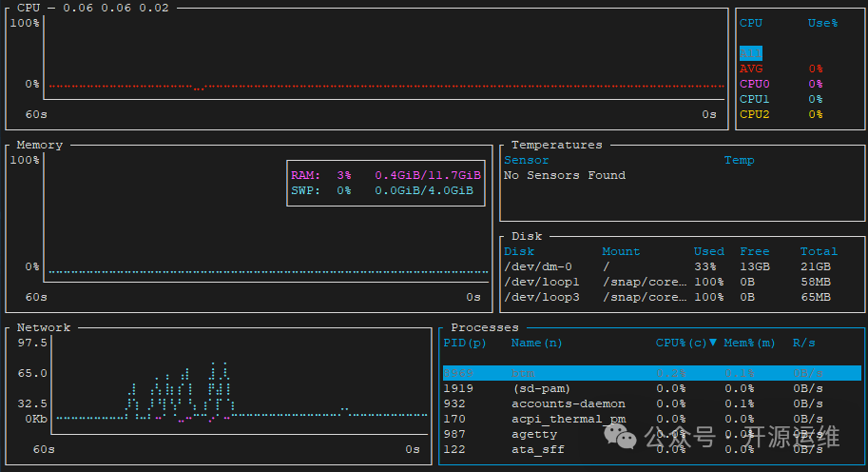Click the CPU%(c) sort arrow indicator

713,343
